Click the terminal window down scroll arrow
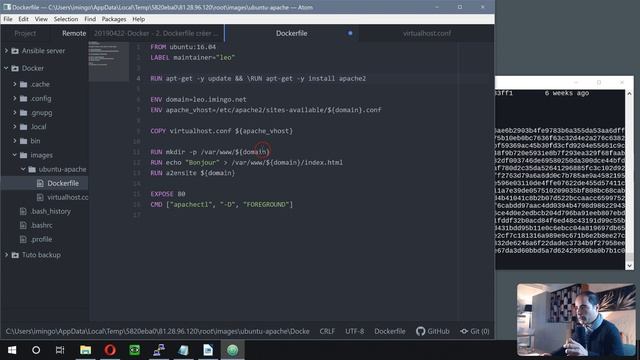The width and height of the screenshot is (640, 360). [x=629, y=265]
